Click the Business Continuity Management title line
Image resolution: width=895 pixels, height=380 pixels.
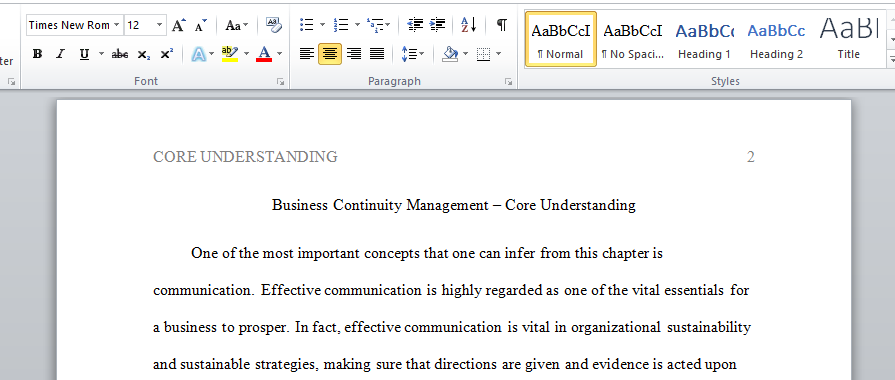454,205
